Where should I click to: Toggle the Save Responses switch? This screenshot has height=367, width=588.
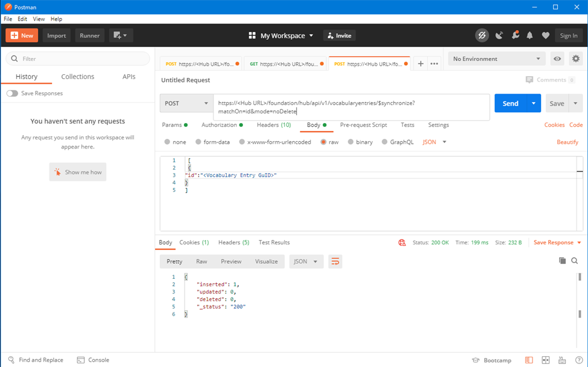[x=12, y=94]
